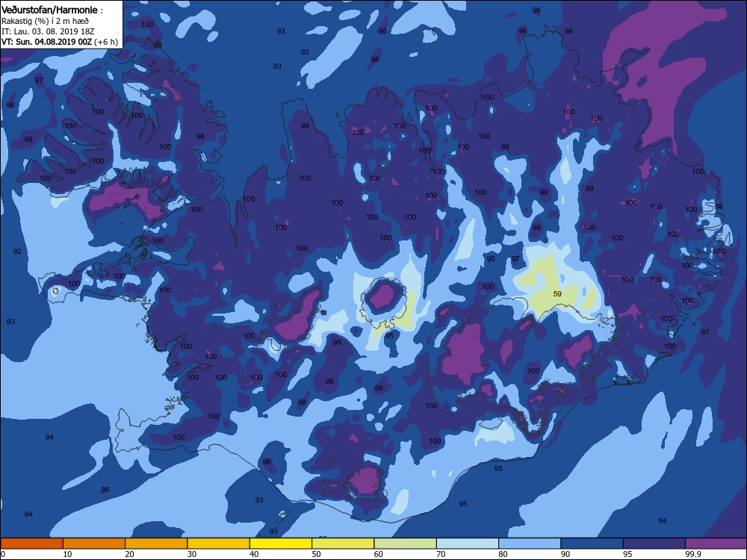
Task: Click the light green 60–70 legend swatch
Action: 406,544
